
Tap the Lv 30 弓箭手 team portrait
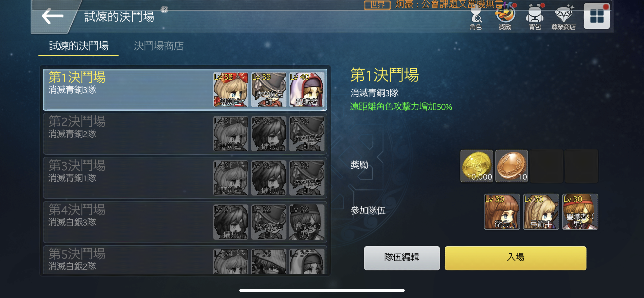(x=541, y=212)
